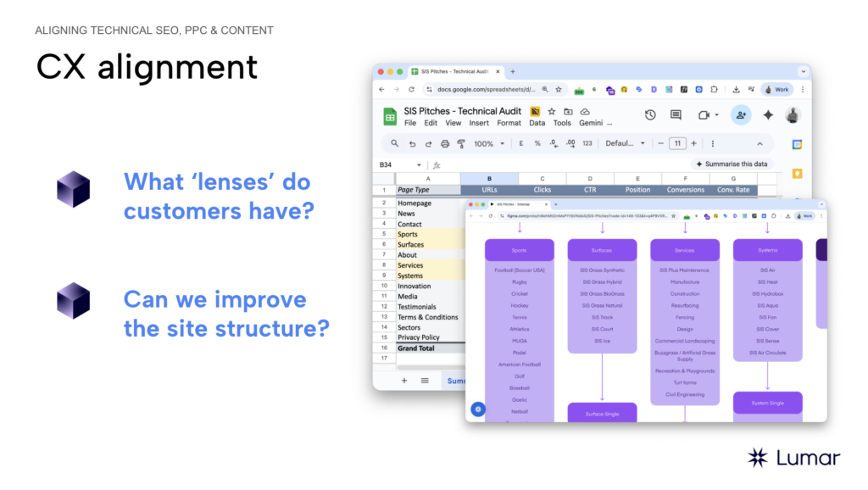Viewport: 868px width, 490px height.
Task: Expand the hidden menus ellipsis after Gemini
Action: [609, 124]
